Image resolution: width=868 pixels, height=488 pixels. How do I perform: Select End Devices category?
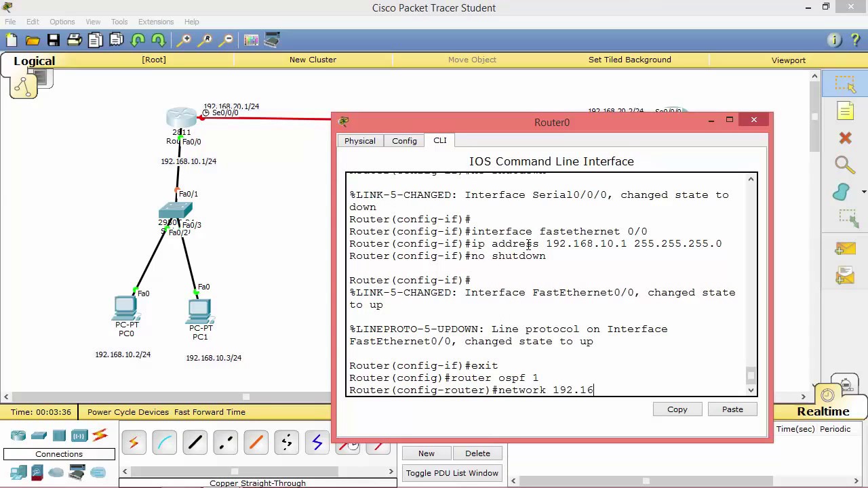pyautogui.click(x=18, y=472)
